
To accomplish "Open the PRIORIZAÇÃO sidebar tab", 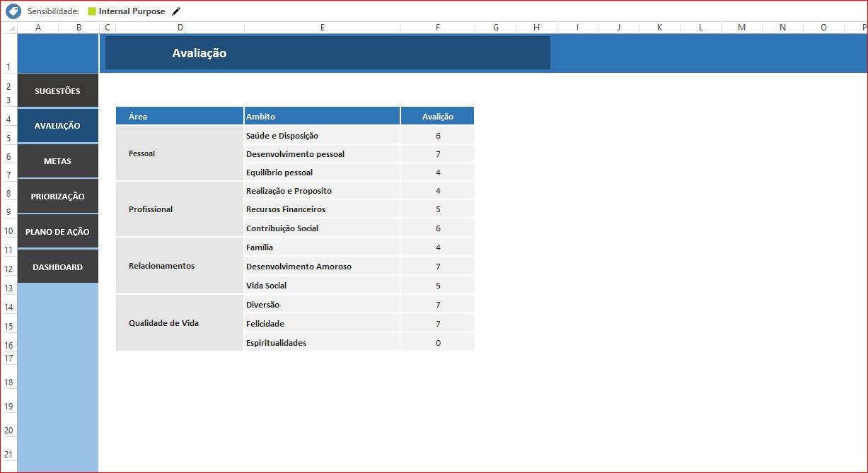I will (57, 197).
